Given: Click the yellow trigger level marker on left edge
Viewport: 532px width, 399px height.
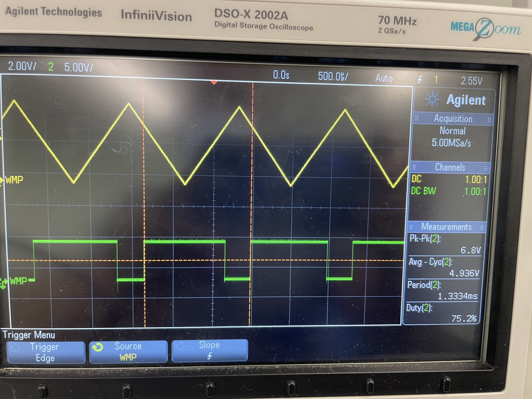Looking at the screenshot, I should [x=1, y=139].
